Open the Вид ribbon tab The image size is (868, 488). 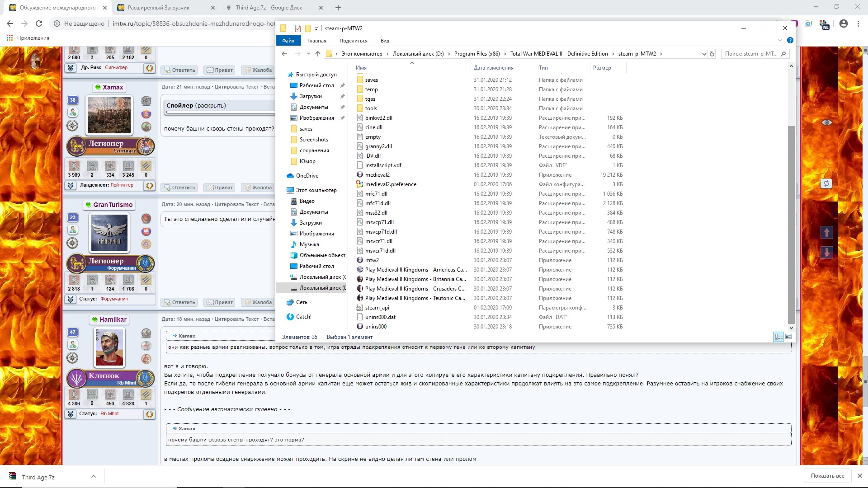(x=385, y=41)
